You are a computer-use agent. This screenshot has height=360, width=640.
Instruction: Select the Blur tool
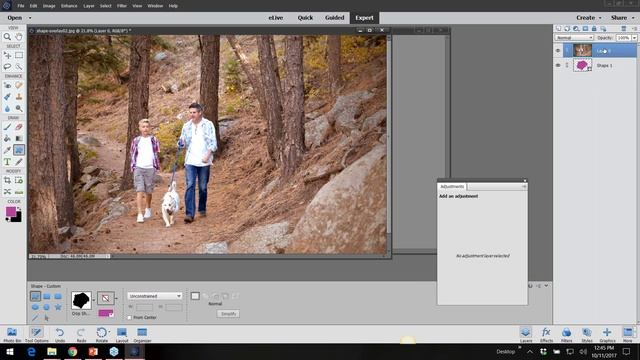7,108
